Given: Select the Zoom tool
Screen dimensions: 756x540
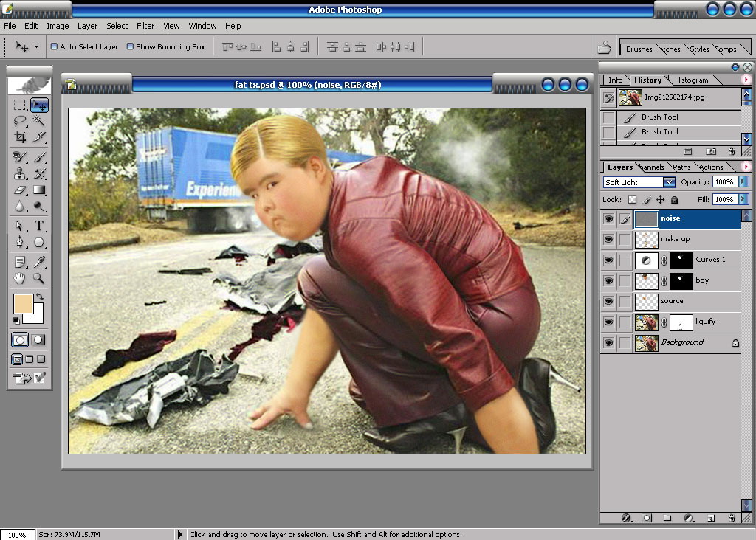Looking at the screenshot, I should pyautogui.click(x=39, y=278).
